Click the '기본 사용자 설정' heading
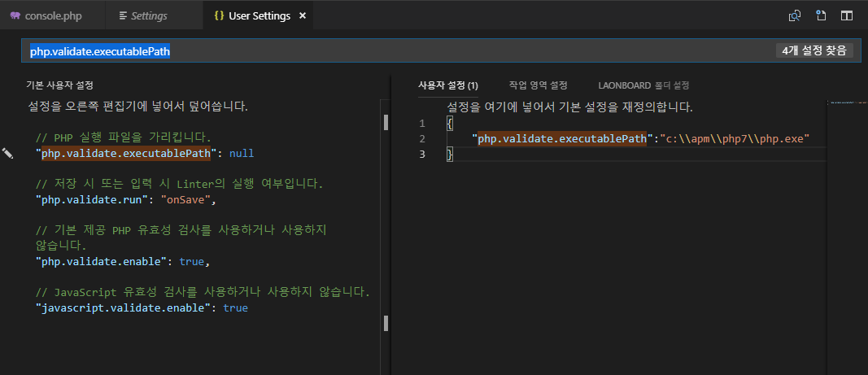The width and height of the screenshot is (868, 375). click(59, 85)
